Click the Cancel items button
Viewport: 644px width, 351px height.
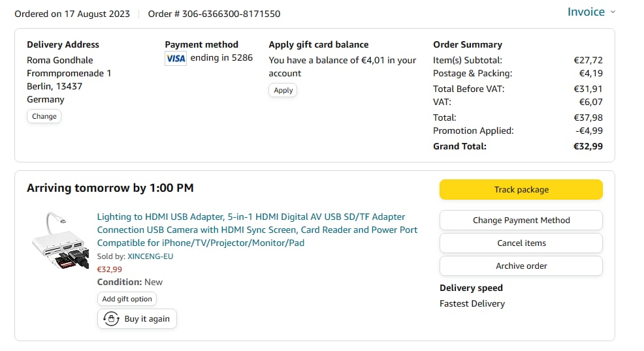click(x=521, y=243)
